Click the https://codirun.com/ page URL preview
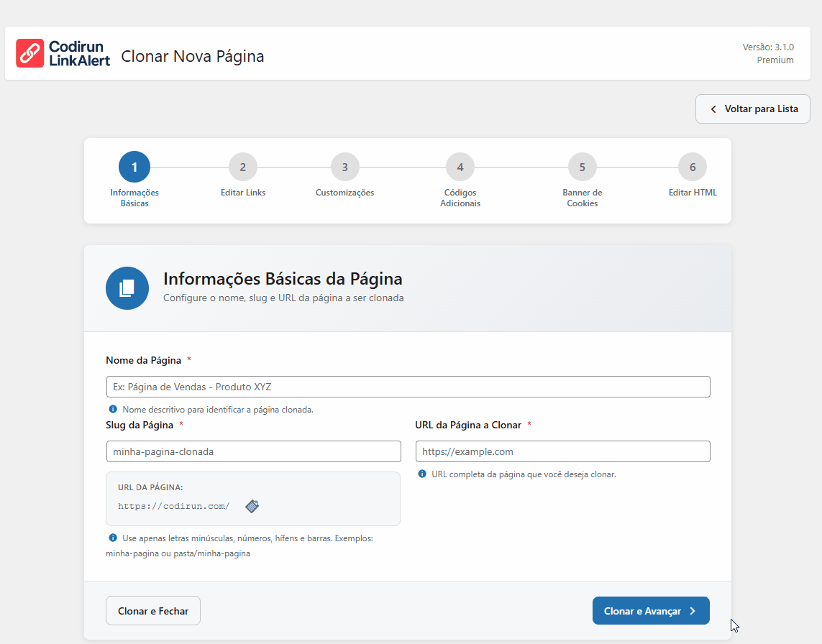822x644 pixels. (174, 506)
